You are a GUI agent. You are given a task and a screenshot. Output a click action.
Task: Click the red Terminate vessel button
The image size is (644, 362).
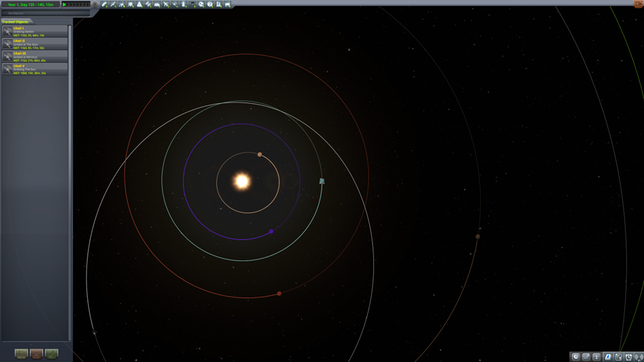(x=36, y=353)
